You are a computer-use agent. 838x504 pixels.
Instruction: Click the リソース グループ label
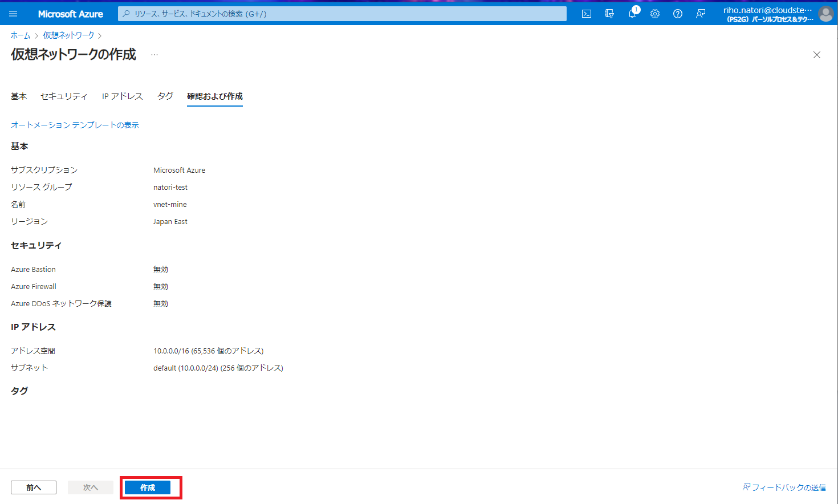(42, 187)
